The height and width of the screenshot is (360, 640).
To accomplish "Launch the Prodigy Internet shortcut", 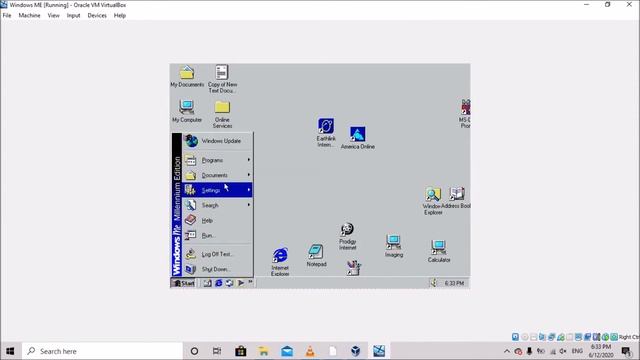I will (347, 236).
